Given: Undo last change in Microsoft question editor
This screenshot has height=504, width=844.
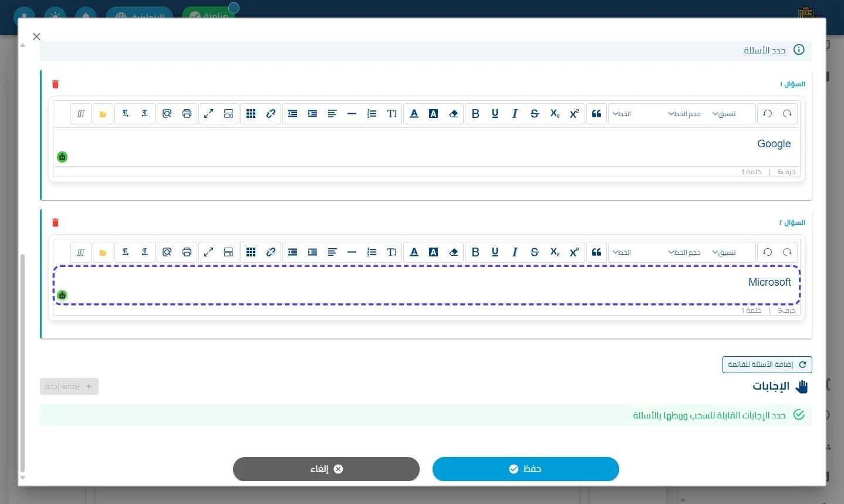Looking at the screenshot, I should (768, 252).
